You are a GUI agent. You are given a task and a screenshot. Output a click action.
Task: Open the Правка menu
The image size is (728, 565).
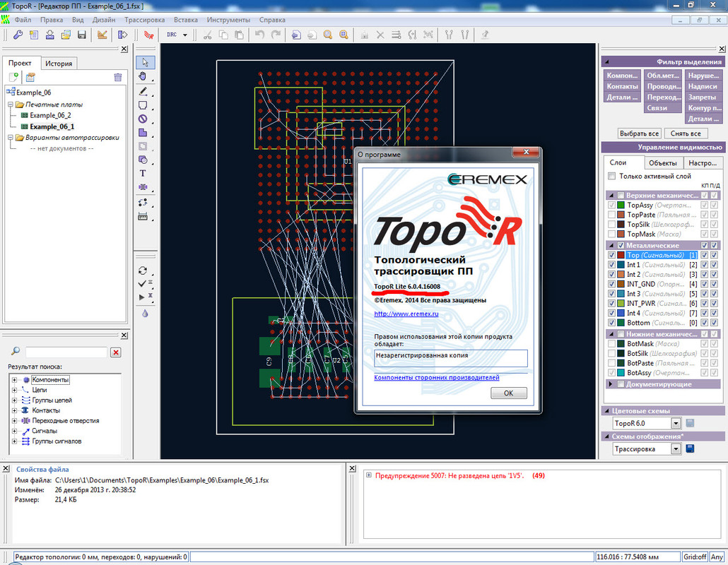[52, 20]
